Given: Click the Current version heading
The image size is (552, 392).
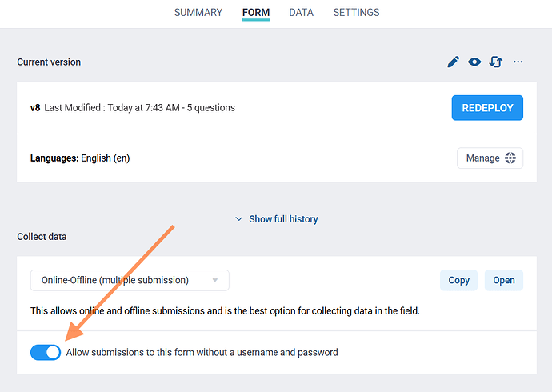Looking at the screenshot, I should point(49,62).
